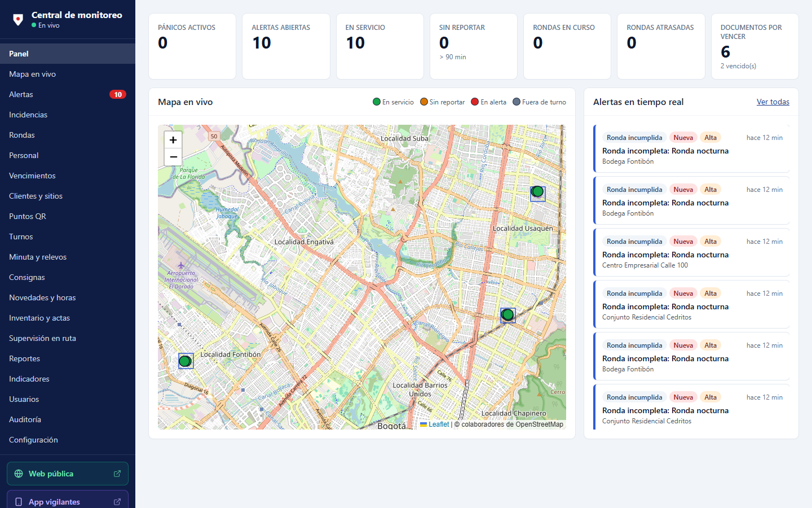
Task: Click the shield logo beside Central de monitoreo
Action: pos(18,20)
